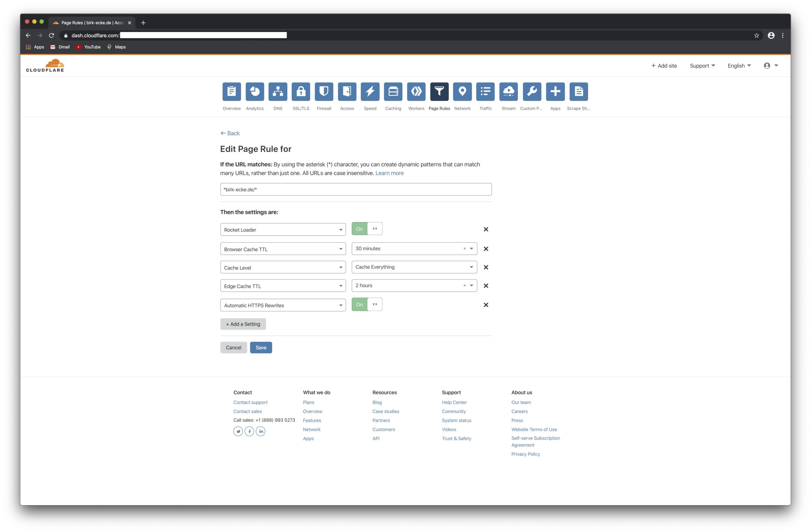The height and width of the screenshot is (532, 811).
Task: Open the Network location pin icon
Action: point(462,91)
